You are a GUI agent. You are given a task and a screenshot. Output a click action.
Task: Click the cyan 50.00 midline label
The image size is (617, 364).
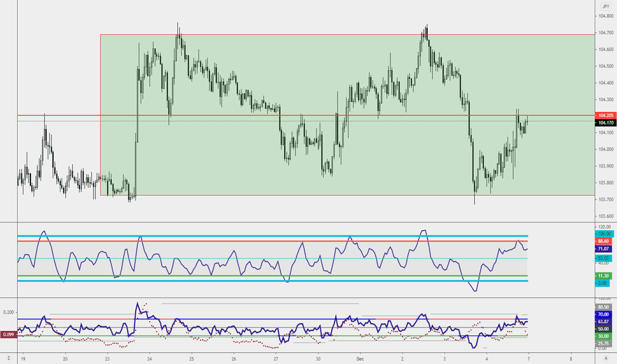pyautogui.click(x=603, y=258)
